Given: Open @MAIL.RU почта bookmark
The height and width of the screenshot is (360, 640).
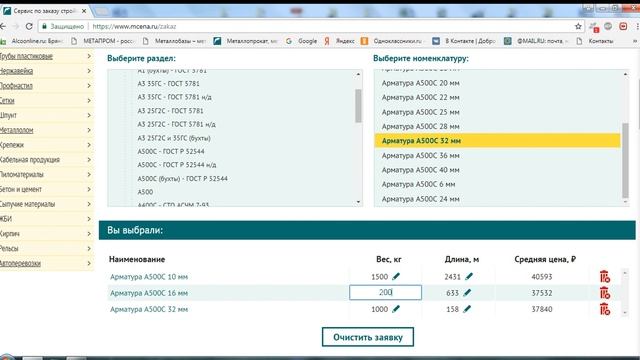Looking at the screenshot, I should point(536,41).
